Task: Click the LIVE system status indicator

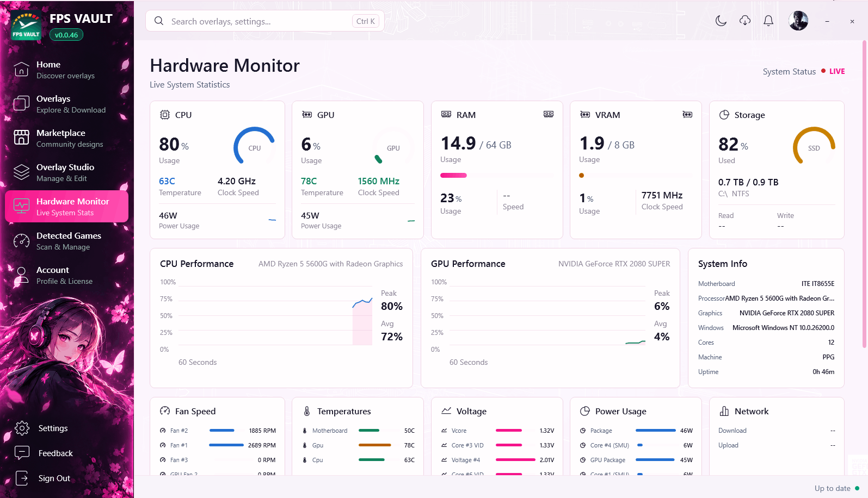Action: (x=833, y=71)
